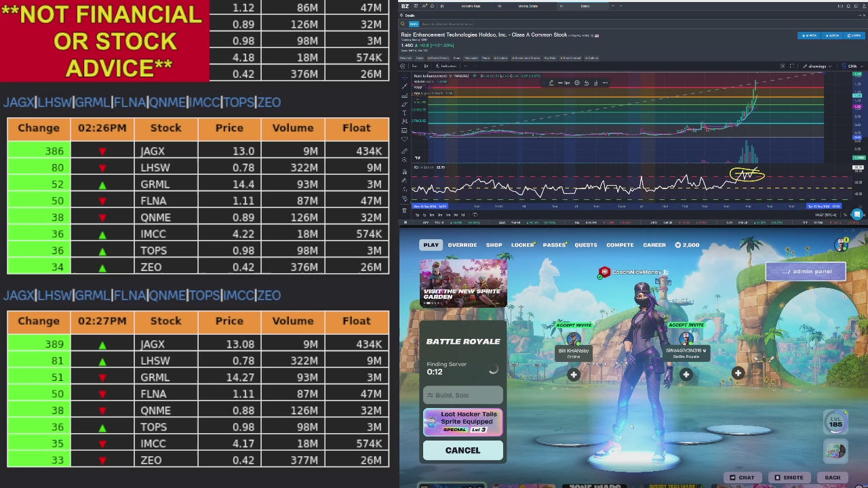
Task: Click the Stock column header at 02:27PM table
Action: click(x=166, y=321)
